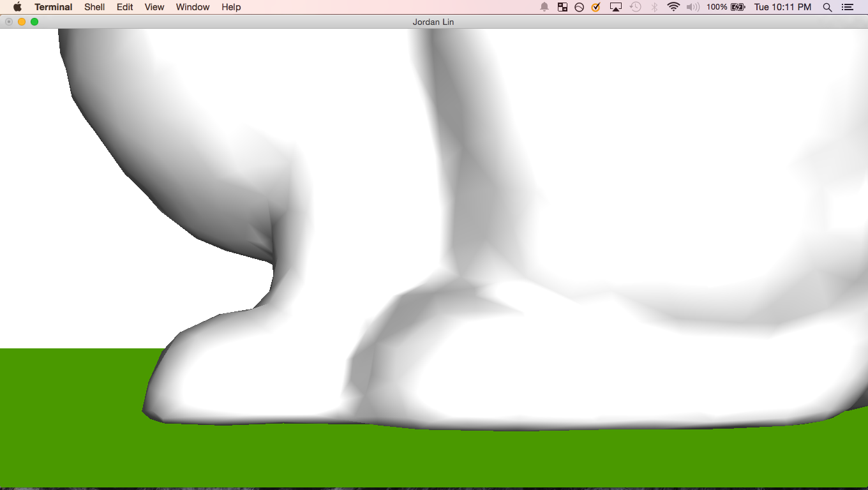The image size is (868, 490).
Task: Open Notification Center list icon
Action: click(x=848, y=7)
